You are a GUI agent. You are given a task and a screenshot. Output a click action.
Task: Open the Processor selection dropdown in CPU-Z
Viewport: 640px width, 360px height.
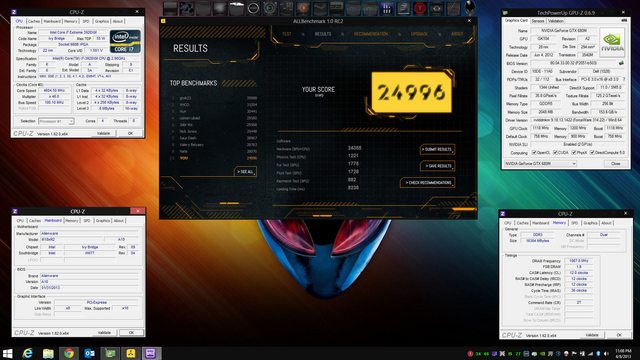coord(56,121)
